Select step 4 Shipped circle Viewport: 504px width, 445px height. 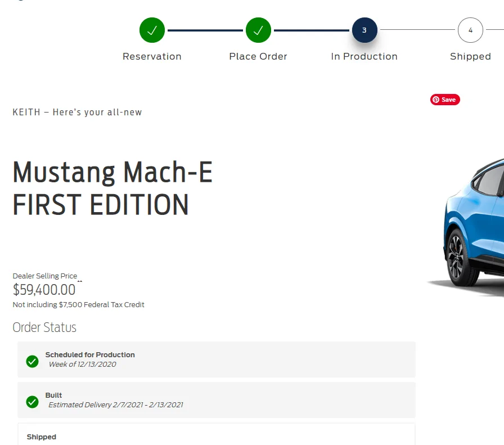click(470, 30)
